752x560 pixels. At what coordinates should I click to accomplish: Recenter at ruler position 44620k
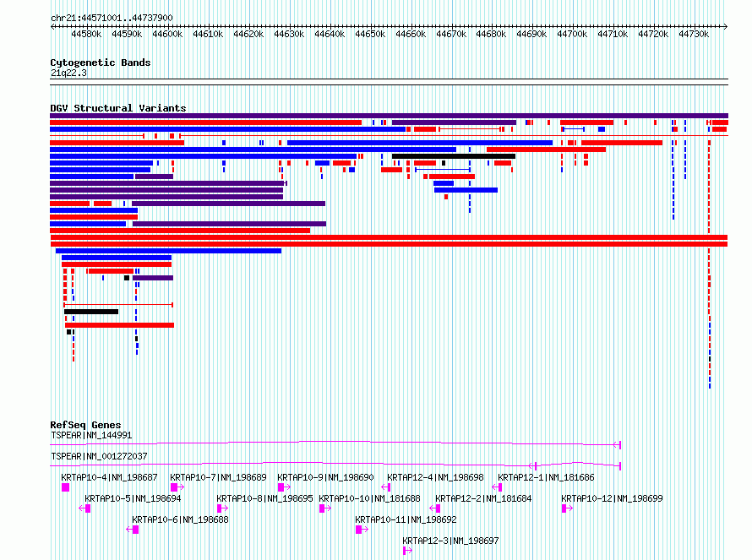(248, 34)
